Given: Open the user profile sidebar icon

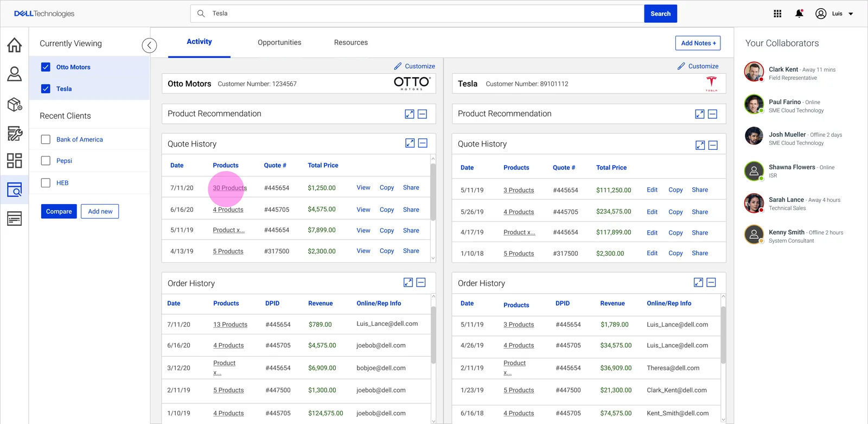Looking at the screenshot, I should tap(15, 74).
